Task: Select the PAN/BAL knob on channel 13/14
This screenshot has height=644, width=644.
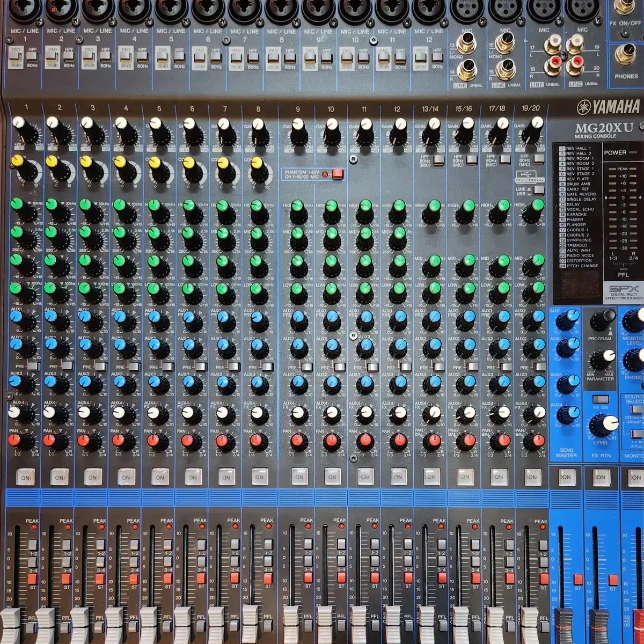Action: [432, 442]
